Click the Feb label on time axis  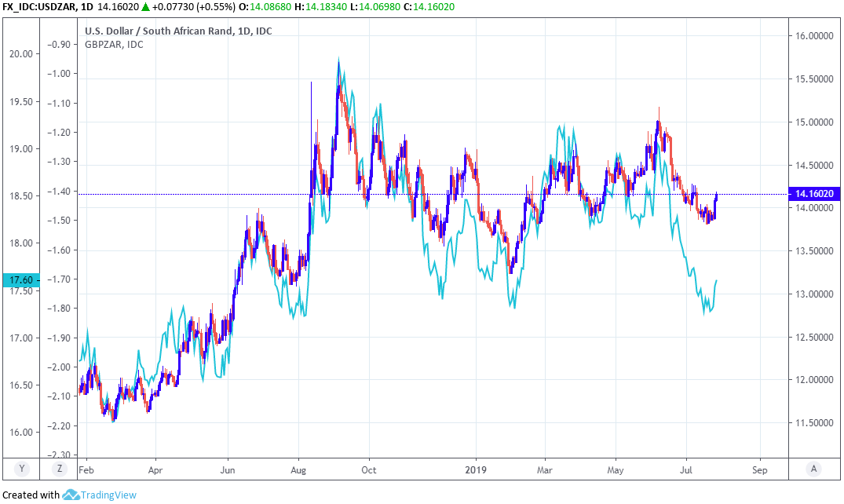pyautogui.click(x=86, y=470)
